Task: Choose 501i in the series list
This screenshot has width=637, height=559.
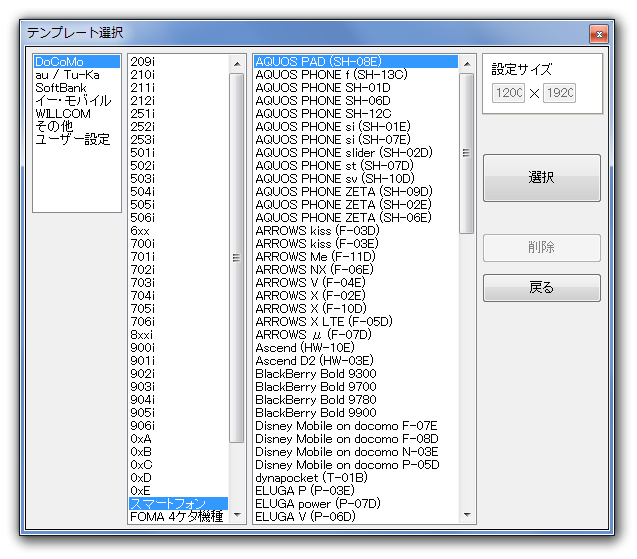Action: (178, 153)
